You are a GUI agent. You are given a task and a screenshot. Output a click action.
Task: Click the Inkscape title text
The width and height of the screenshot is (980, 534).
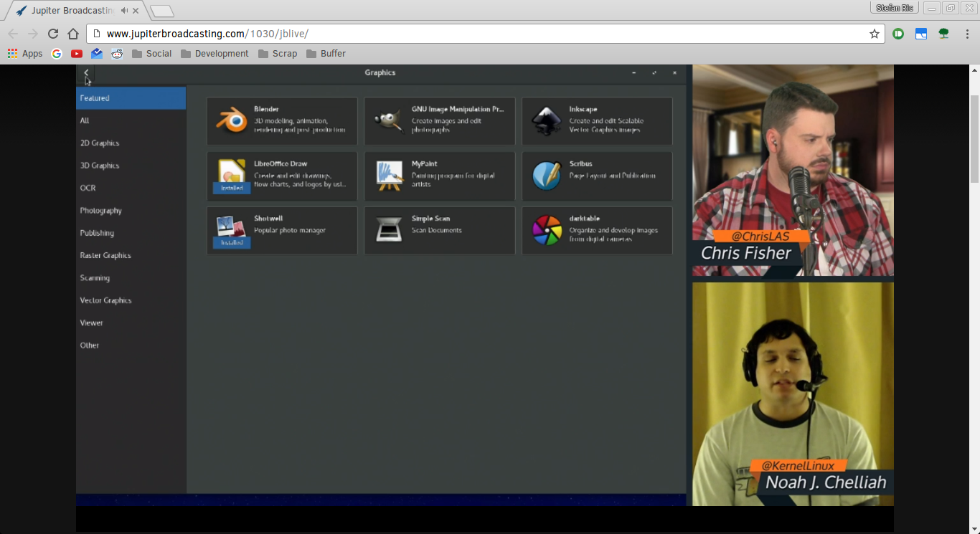(x=583, y=110)
